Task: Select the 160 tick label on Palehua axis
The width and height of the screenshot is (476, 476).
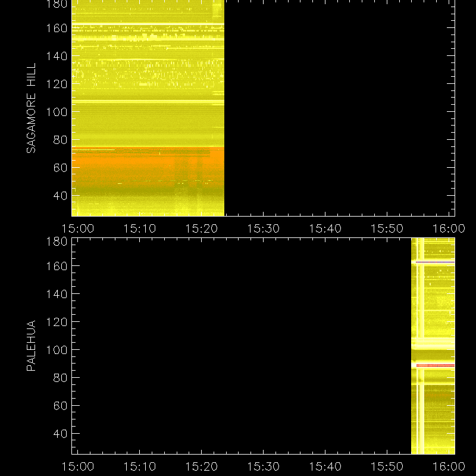Action: pos(57,266)
